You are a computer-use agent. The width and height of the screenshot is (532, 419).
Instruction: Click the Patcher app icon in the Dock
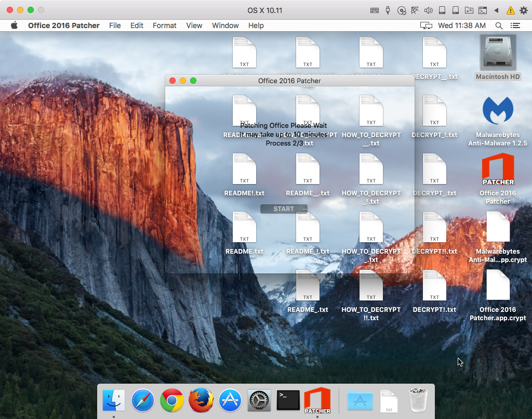(x=317, y=400)
